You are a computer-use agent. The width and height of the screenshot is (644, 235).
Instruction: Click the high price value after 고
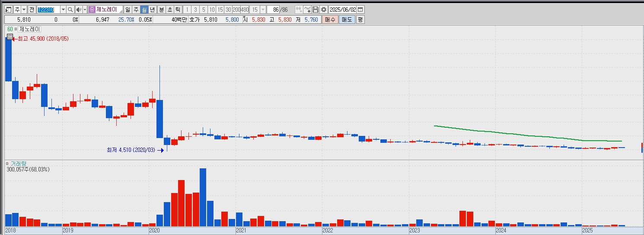click(x=285, y=20)
